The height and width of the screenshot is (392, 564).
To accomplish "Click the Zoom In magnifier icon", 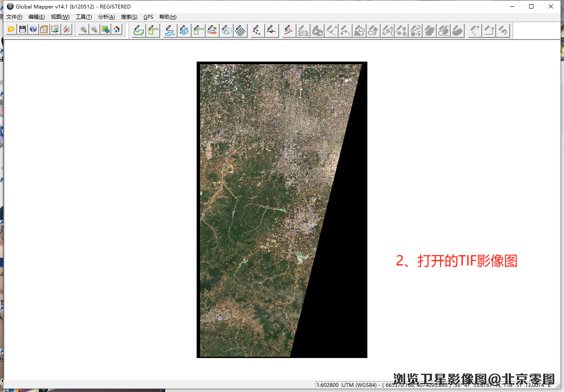I will tap(84, 29).
